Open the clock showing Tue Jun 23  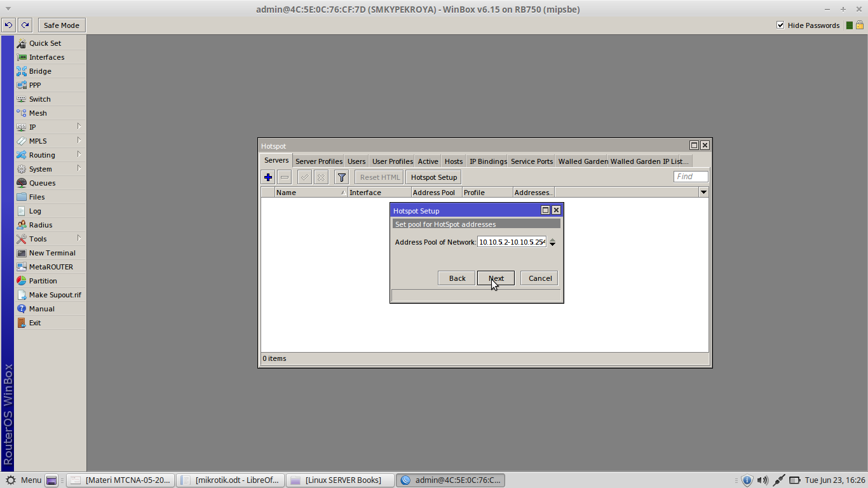(834, 480)
